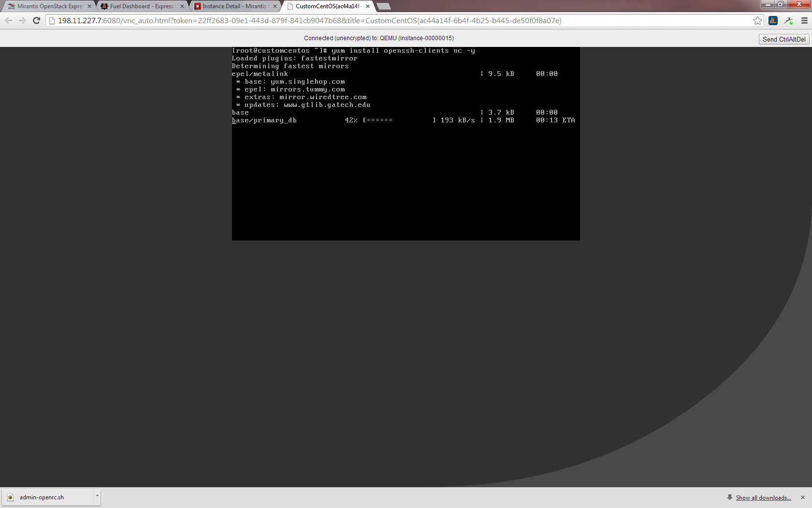Click the blue extension icon in toolbar
Screen dimensions: 812x508
pyautogui.click(x=773, y=20)
